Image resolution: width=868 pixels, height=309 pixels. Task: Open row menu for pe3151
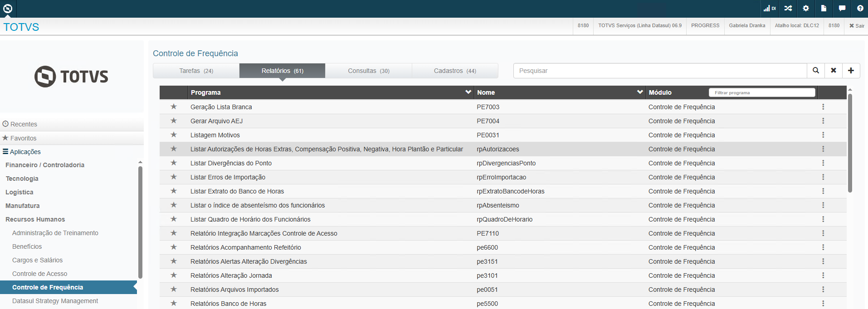pos(823,261)
